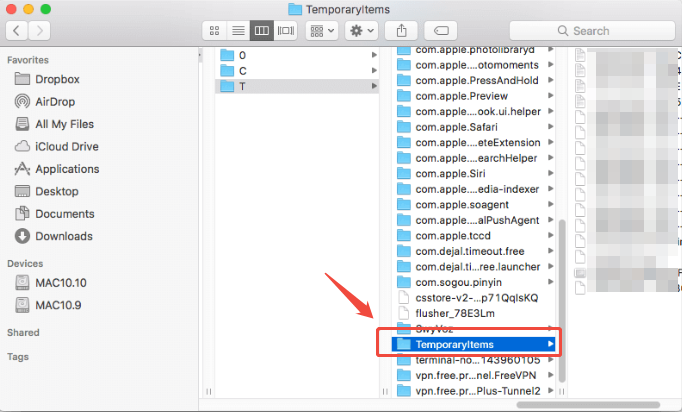Switch to icon view
This screenshot has height=412, width=682.
point(214,30)
